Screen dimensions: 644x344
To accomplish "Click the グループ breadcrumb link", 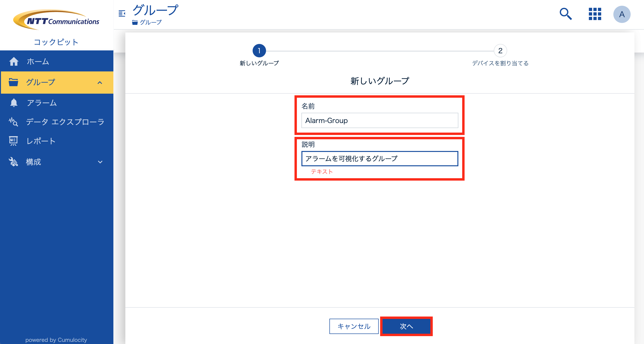I will tap(150, 22).
